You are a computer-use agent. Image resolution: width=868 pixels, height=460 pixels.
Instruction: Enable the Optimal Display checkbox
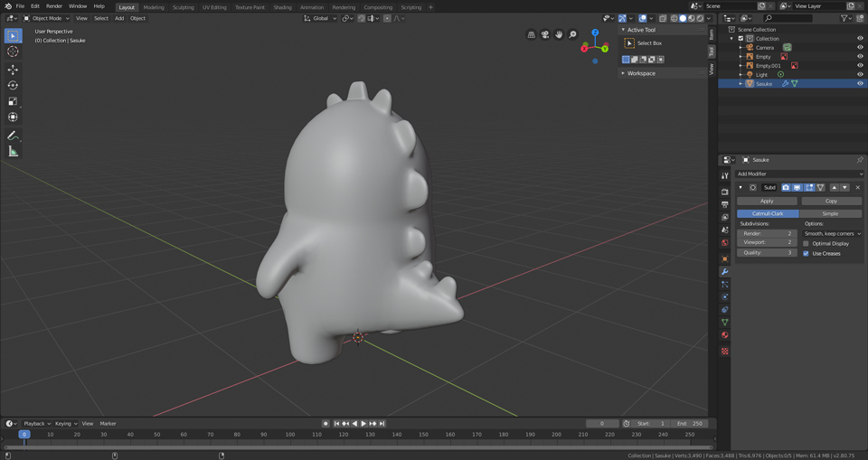[806, 244]
